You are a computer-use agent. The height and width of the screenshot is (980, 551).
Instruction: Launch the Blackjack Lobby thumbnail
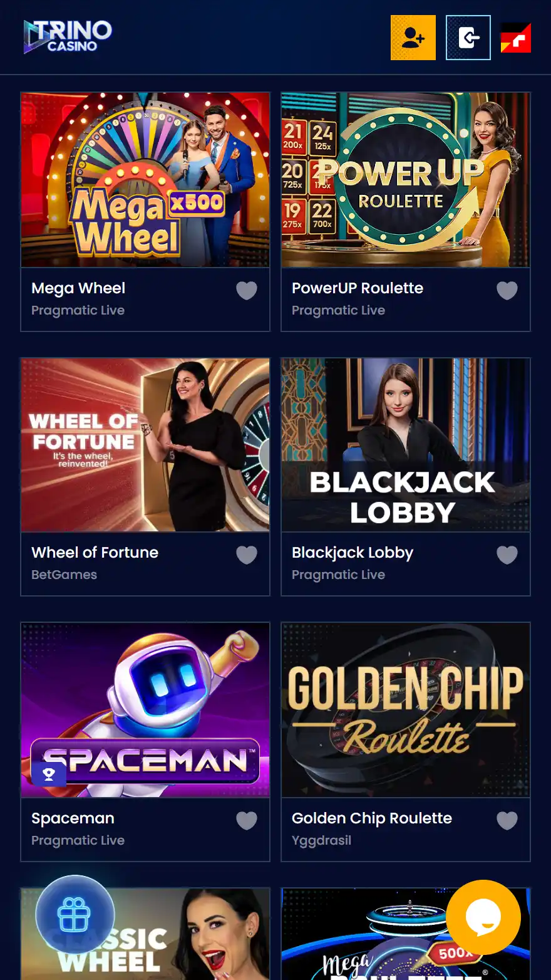pyautogui.click(x=406, y=445)
